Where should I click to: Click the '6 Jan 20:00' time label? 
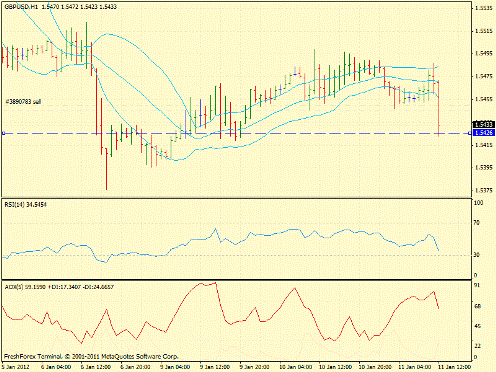click(135, 367)
